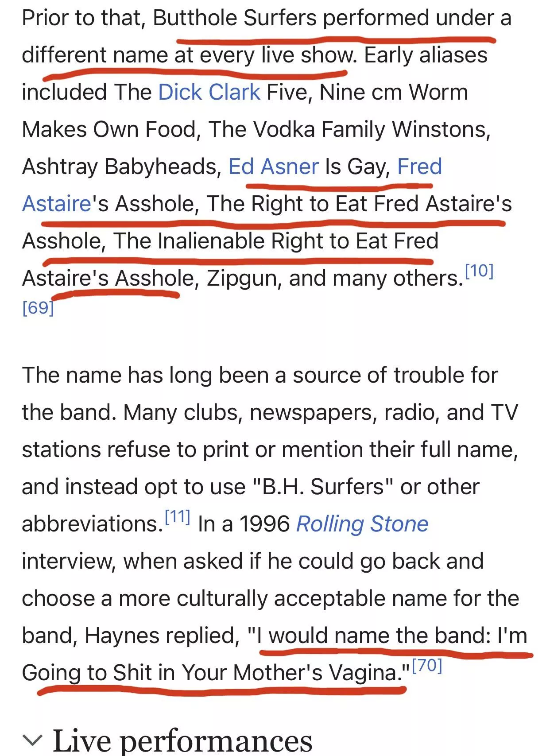Open the Rolling Stone article link

[362, 524]
